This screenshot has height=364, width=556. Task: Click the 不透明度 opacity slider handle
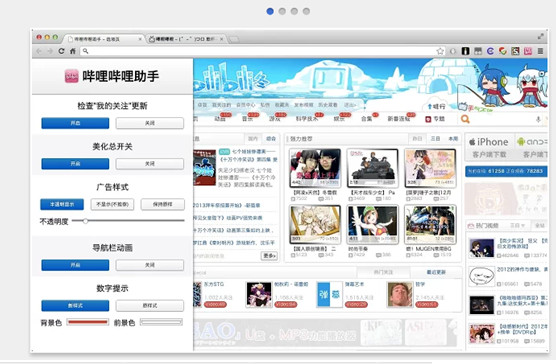85,221
